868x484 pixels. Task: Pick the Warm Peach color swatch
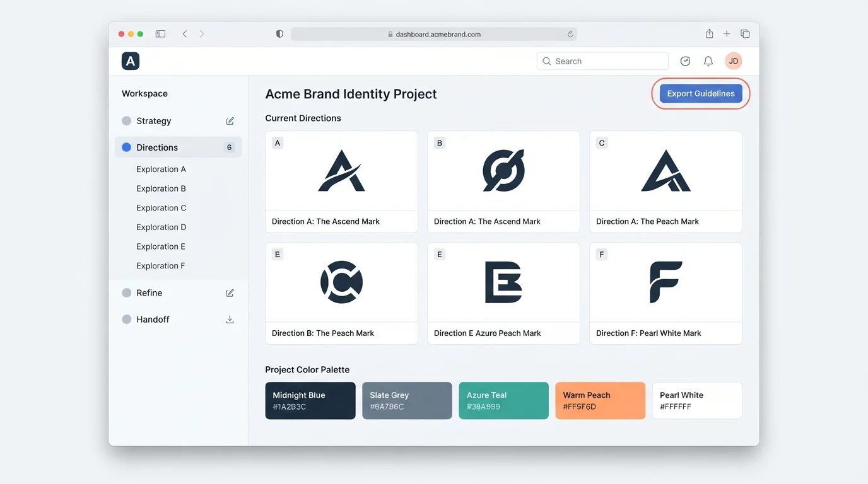pyautogui.click(x=600, y=401)
